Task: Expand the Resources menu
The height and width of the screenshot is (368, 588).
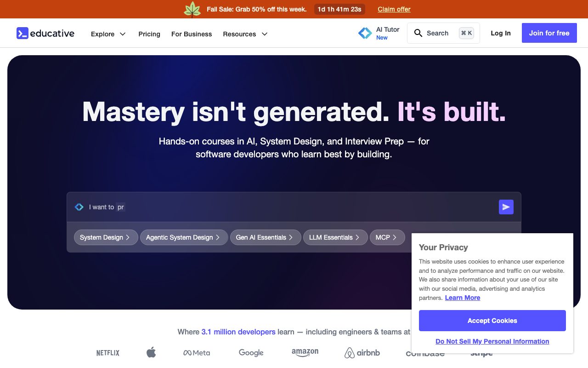Action: [245, 34]
